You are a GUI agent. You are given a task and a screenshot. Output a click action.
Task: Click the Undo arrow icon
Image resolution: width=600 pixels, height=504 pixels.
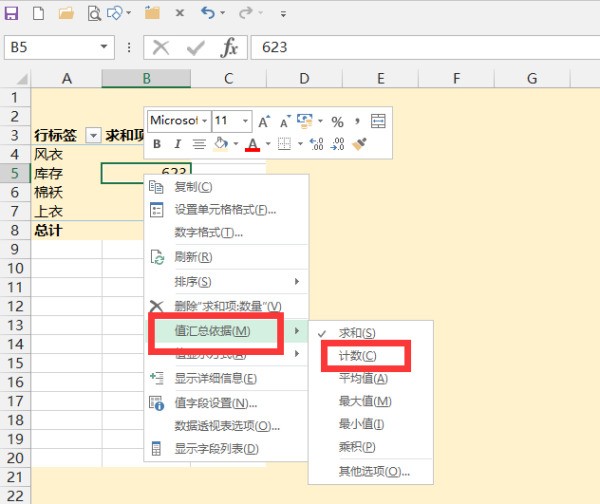coord(207,13)
